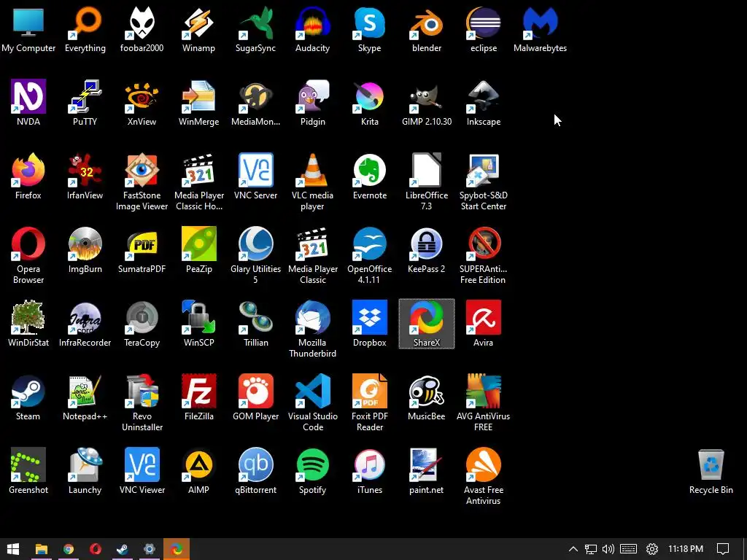Click the Evernote desktop shortcut

tap(369, 176)
